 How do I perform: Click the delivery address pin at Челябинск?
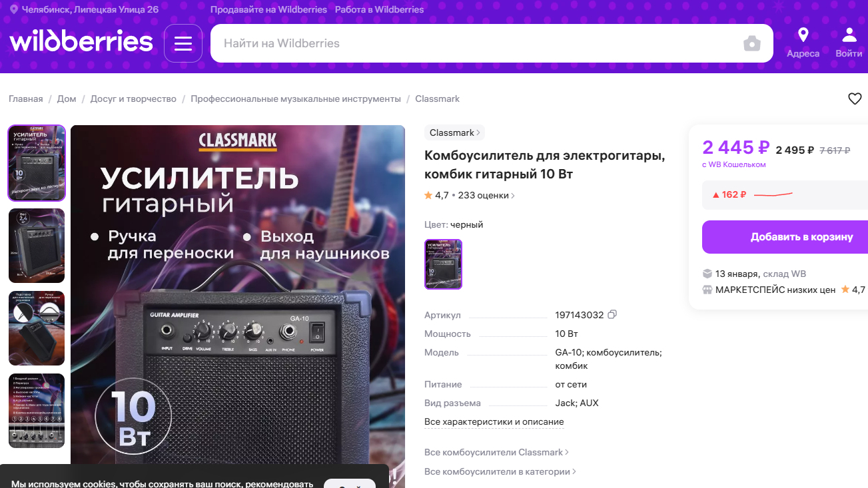14,9
